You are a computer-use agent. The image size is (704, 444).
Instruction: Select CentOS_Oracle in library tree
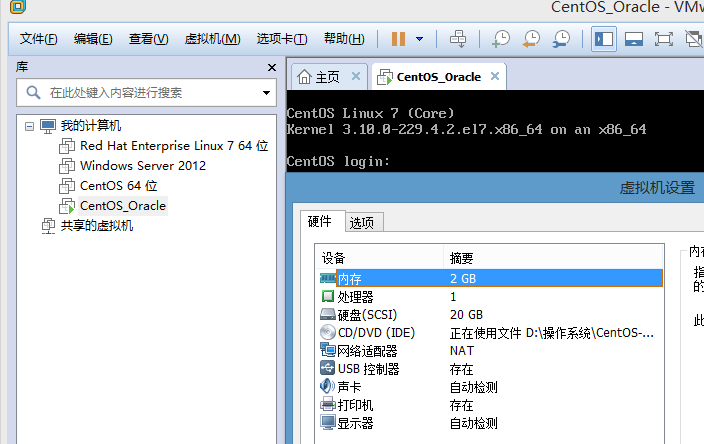(x=123, y=206)
